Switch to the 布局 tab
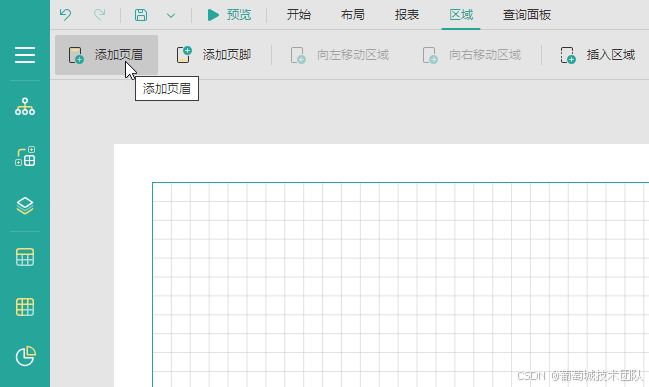649x387 pixels. click(353, 15)
